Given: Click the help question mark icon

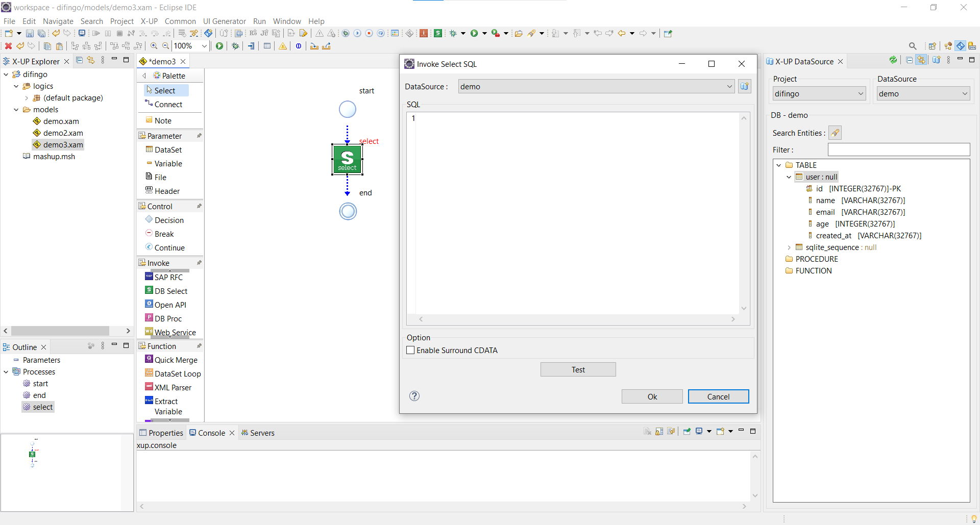Looking at the screenshot, I should 414,396.
